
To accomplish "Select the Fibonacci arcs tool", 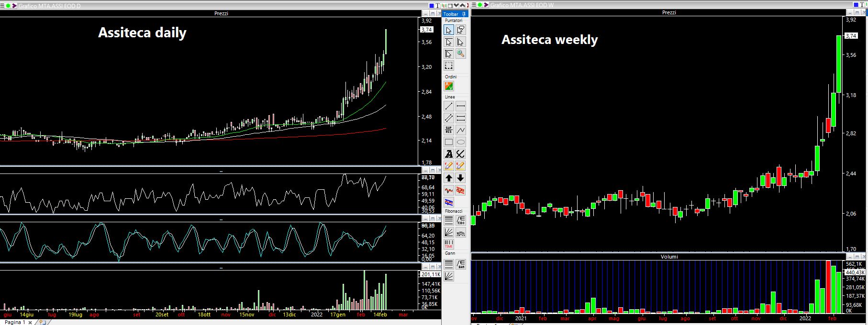I will pyautogui.click(x=460, y=233).
